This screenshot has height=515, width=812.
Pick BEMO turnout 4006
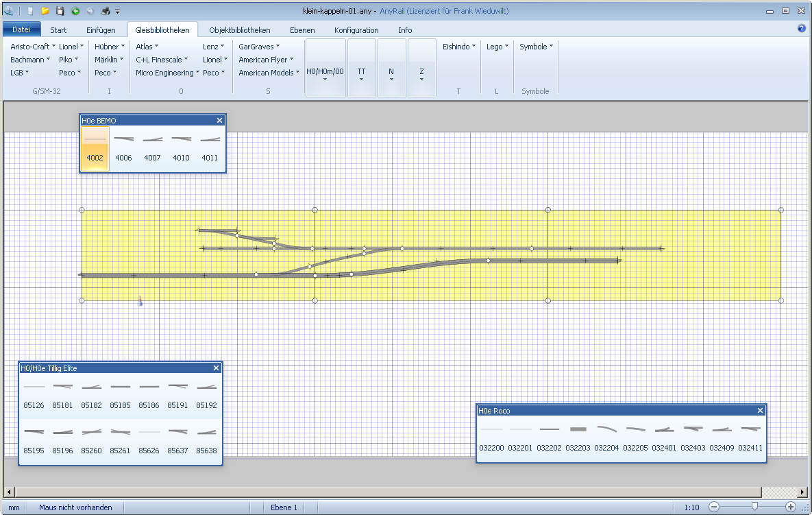click(x=123, y=148)
